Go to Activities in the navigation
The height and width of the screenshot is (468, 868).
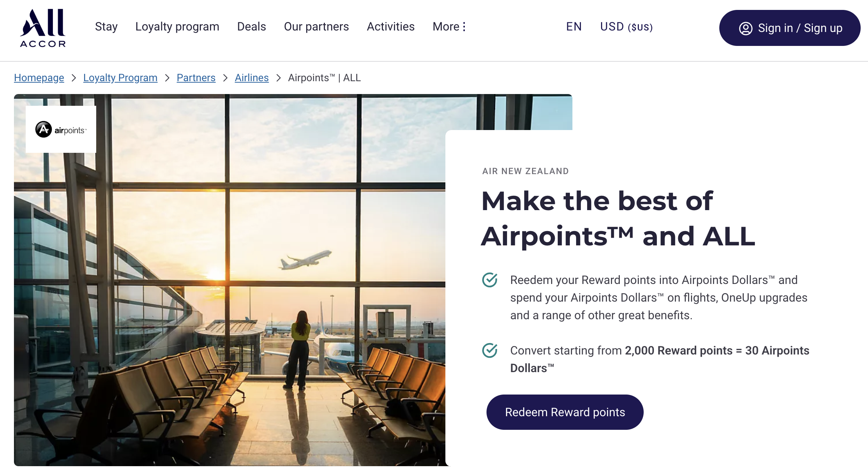[x=391, y=27]
